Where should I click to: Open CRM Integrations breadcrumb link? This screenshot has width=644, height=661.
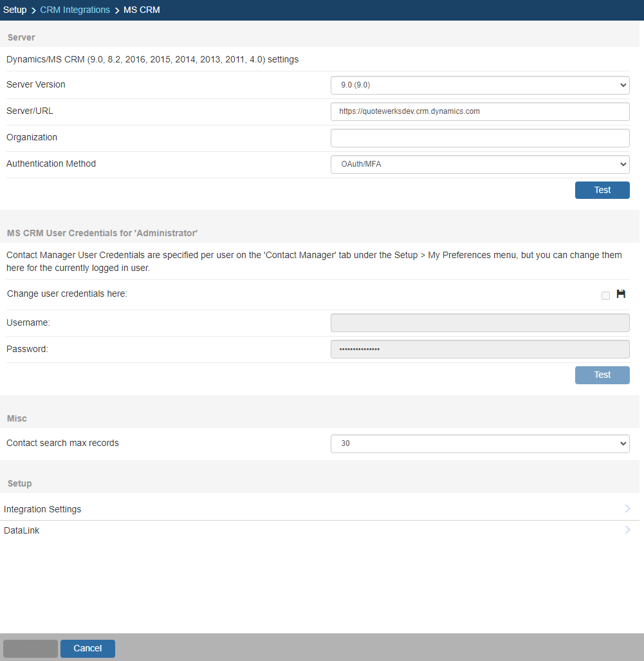pyautogui.click(x=75, y=10)
